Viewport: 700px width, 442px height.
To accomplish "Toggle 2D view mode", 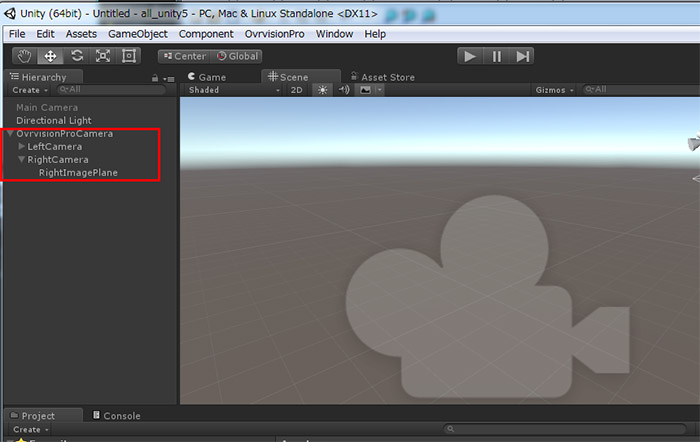I will 296,90.
